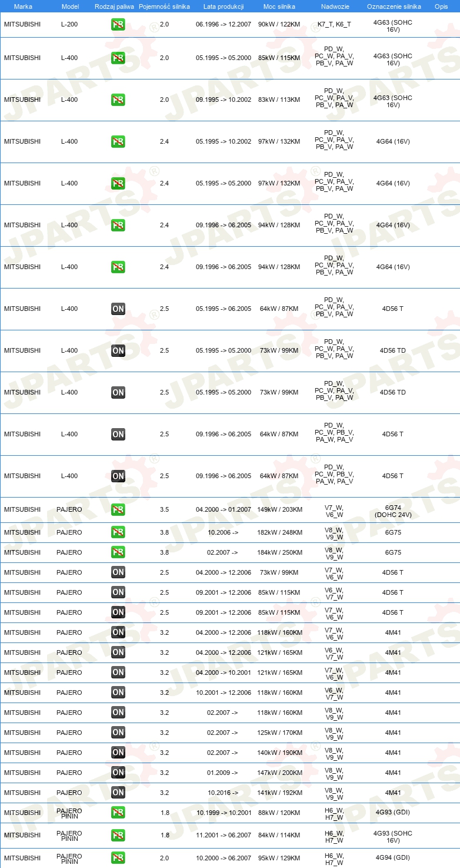Image resolution: width=460 pixels, height=868 pixels.
Task: Select 'MITSUBISHI' in the L-200 row
Action: click(22, 25)
